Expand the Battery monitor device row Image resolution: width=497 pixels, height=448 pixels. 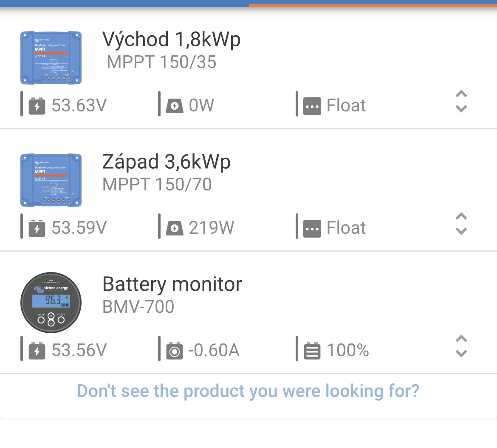point(461,346)
